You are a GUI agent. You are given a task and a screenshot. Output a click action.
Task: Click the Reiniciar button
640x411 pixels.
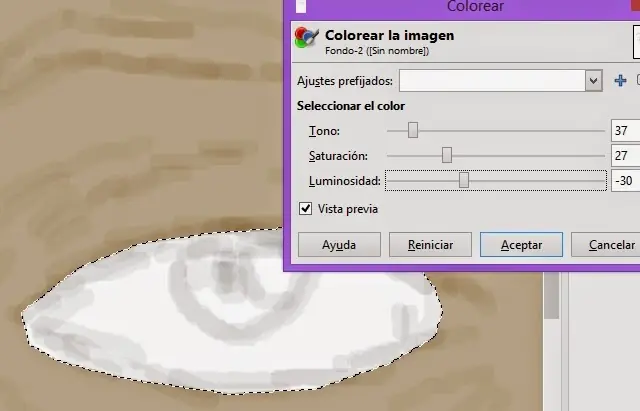click(430, 245)
